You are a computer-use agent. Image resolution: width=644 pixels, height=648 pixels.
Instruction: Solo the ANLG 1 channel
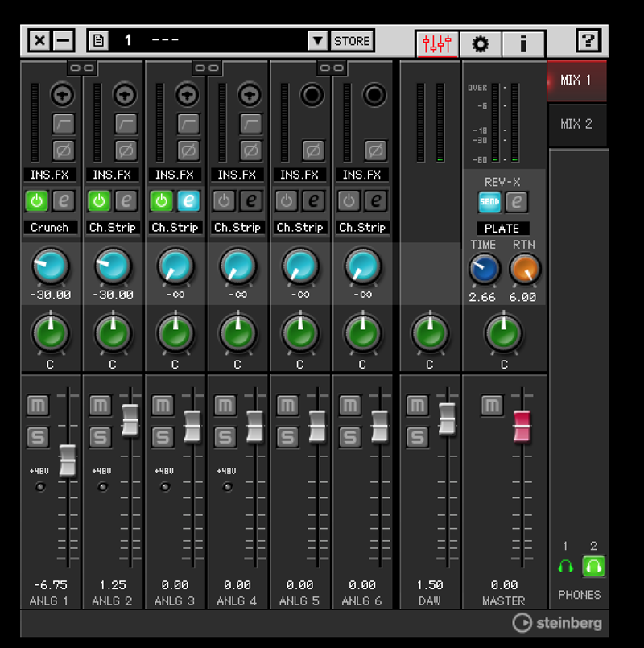38,437
